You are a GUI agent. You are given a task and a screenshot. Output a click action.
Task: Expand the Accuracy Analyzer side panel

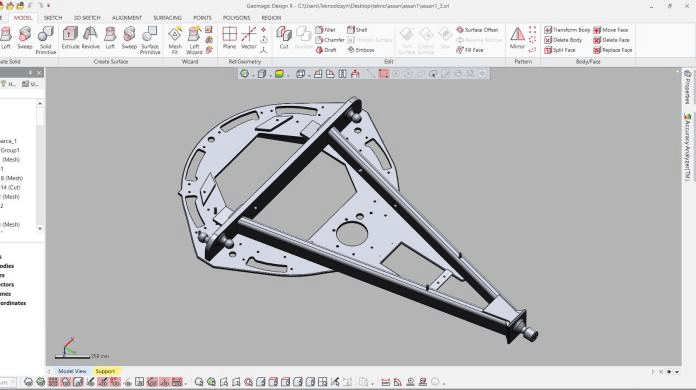[x=688, y=147]
